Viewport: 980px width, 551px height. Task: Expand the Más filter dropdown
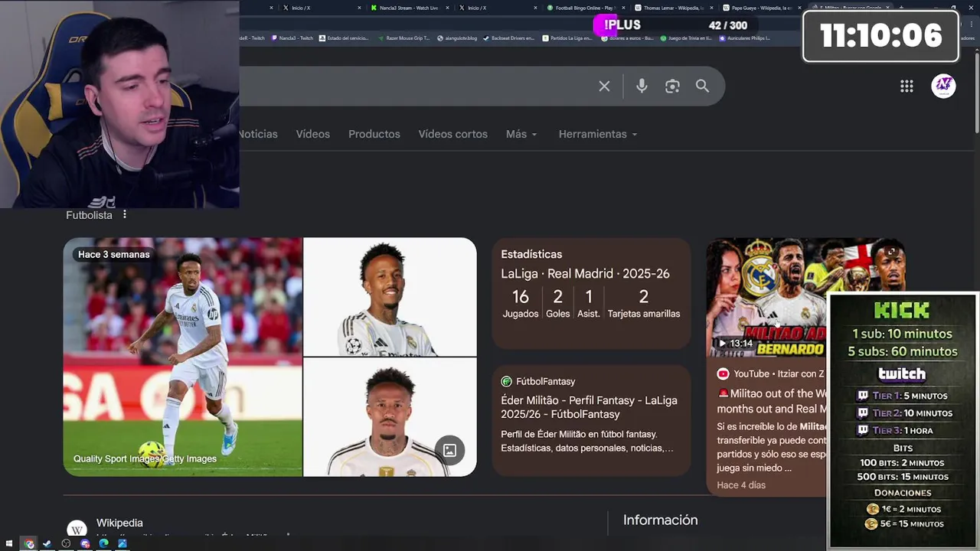(521, 134)
